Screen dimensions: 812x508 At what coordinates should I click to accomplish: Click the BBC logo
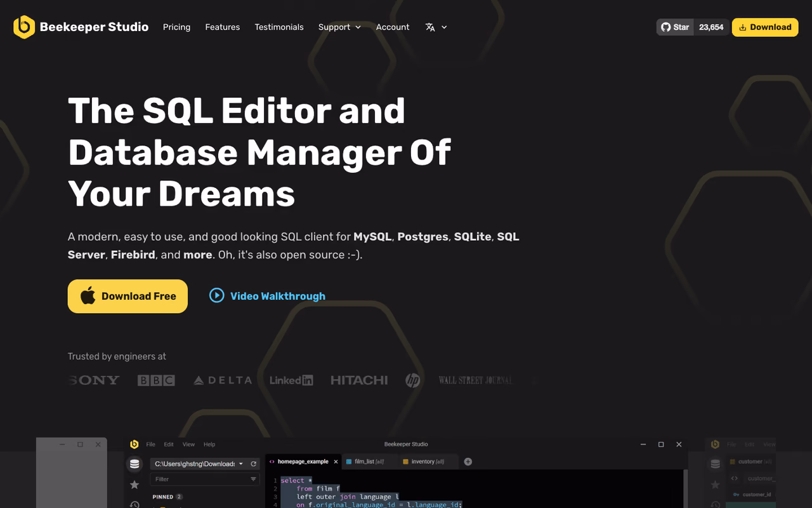point(156,380)
